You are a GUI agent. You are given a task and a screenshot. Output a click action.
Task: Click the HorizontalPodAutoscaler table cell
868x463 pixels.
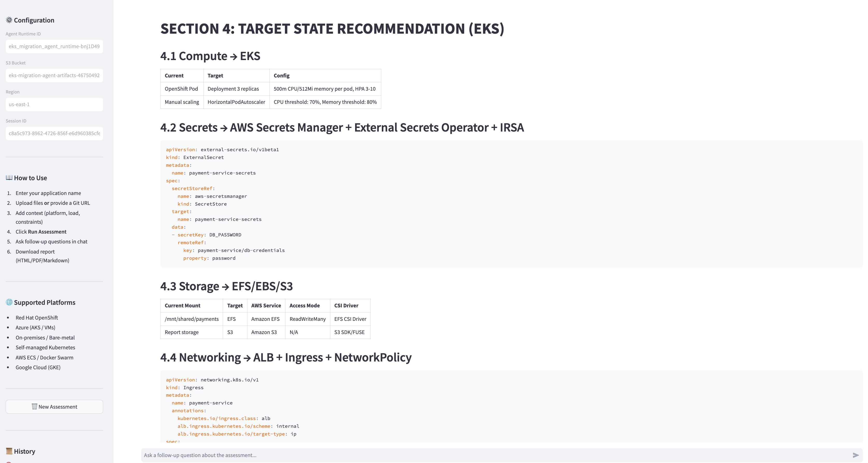[x=236, y=102]
